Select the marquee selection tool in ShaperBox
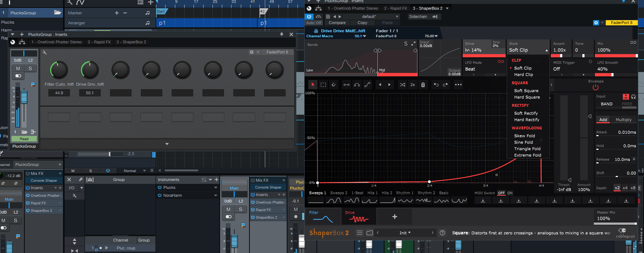This screenshot has height=253, width=644. pos(323,85)
